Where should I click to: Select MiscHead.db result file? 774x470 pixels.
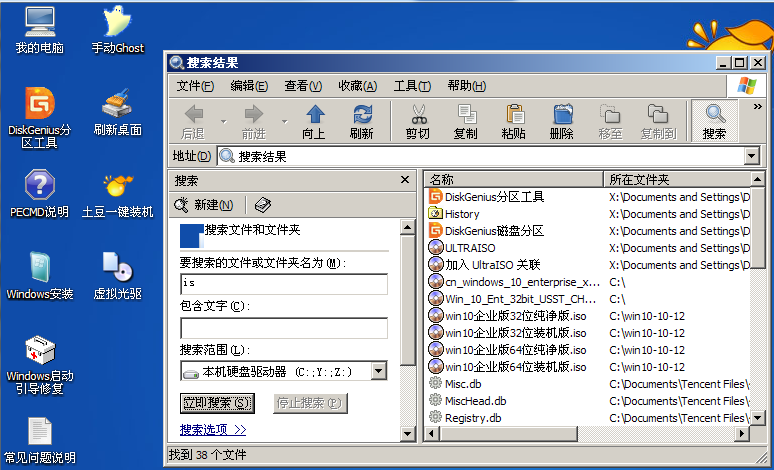click(467, 401)
